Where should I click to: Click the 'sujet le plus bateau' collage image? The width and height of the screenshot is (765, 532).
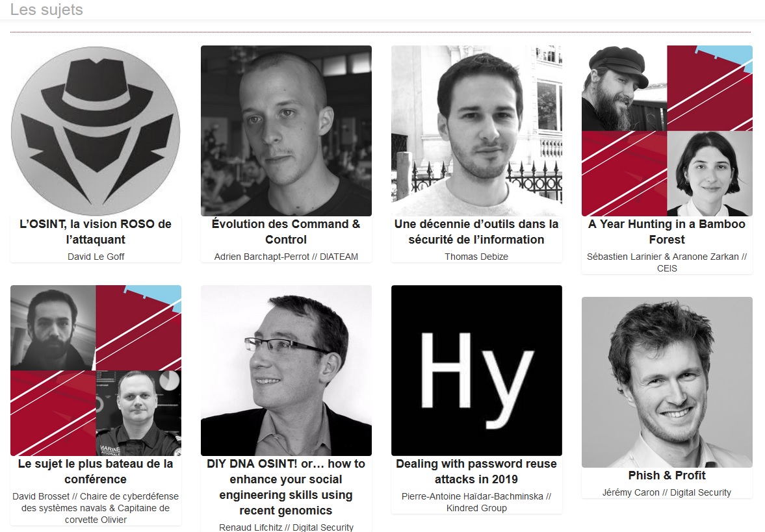(x=96, y=371)
